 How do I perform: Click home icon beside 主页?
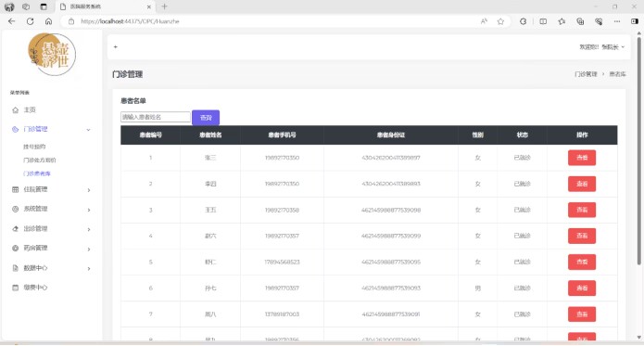click(x=15, y=110)
